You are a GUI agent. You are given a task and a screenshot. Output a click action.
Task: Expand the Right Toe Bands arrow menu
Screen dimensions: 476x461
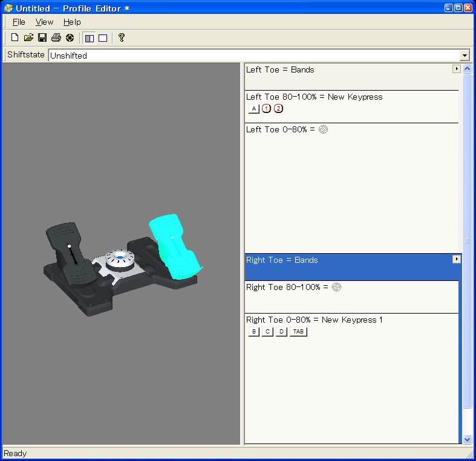pyautogui.click(x=456, y=259)
